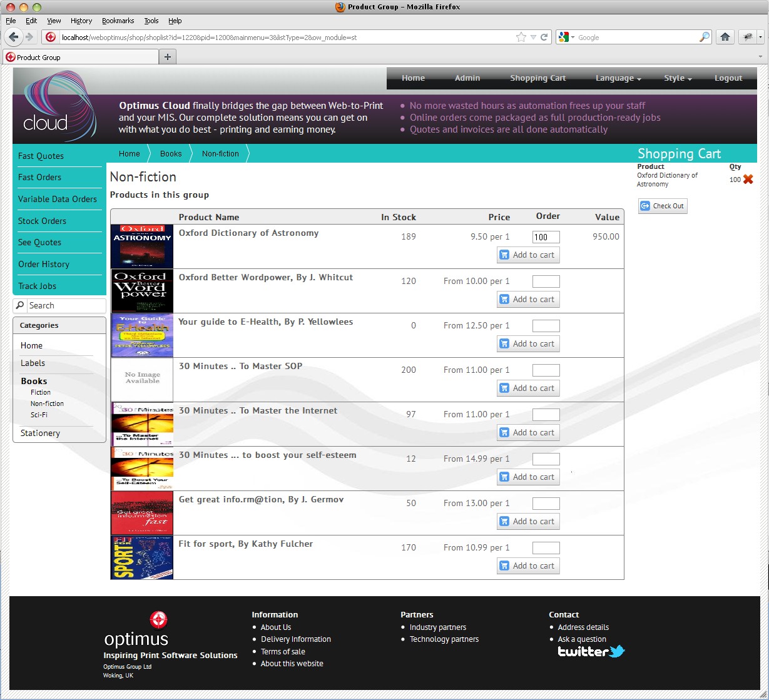Add Master the Internet book to cart

pyautogui.click(x=528, y=432)
